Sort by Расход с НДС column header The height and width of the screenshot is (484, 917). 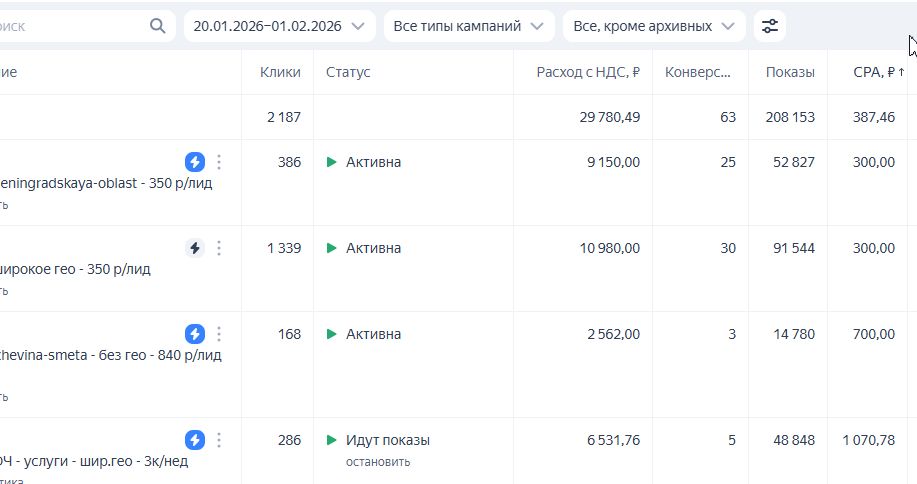(x=588, y=72)
